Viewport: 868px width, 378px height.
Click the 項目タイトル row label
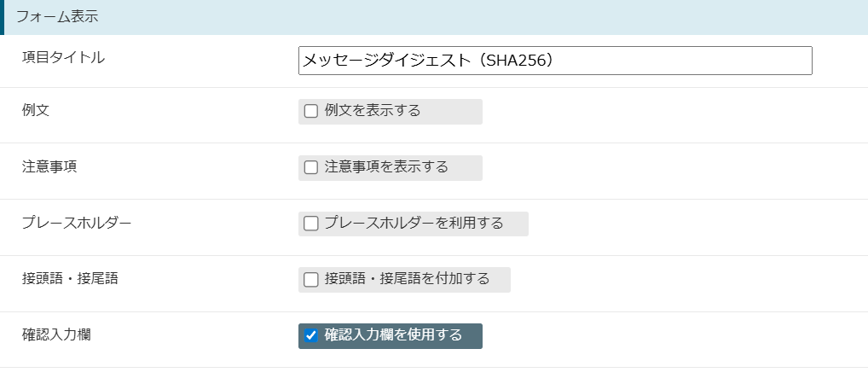pos(63,57)
